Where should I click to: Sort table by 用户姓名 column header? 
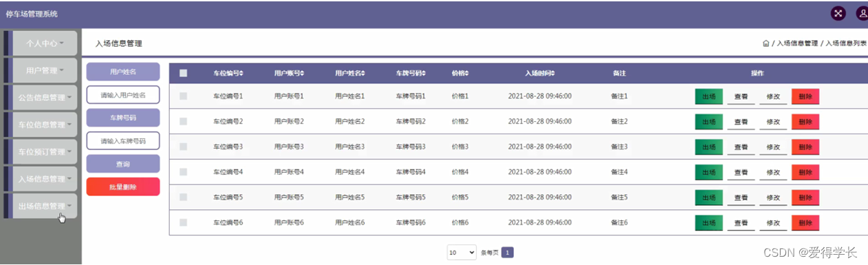350,73
